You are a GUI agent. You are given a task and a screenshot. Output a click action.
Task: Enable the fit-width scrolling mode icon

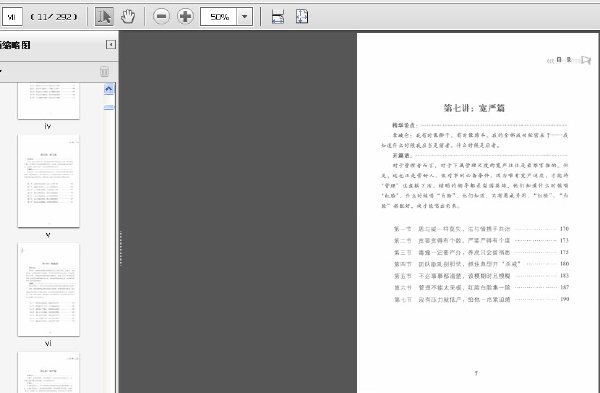coord(278,16)
